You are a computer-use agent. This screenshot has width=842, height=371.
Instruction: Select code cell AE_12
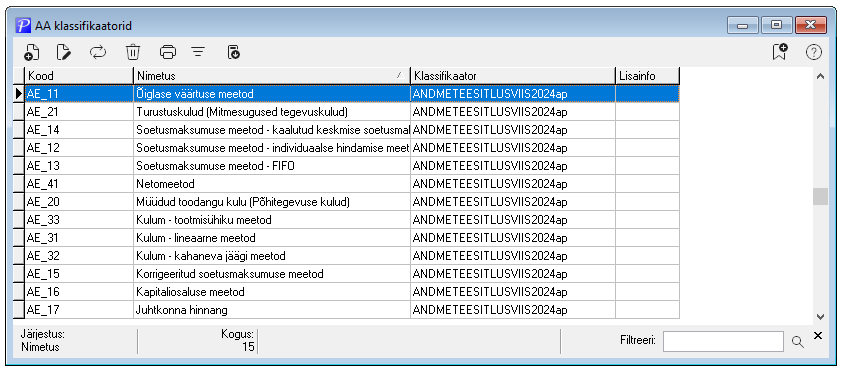click(79, 148)
